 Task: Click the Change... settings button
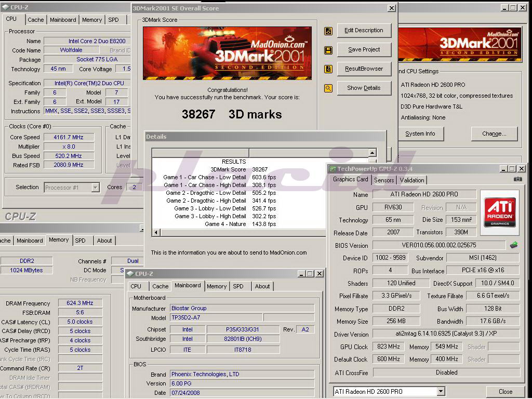[495, 134]
